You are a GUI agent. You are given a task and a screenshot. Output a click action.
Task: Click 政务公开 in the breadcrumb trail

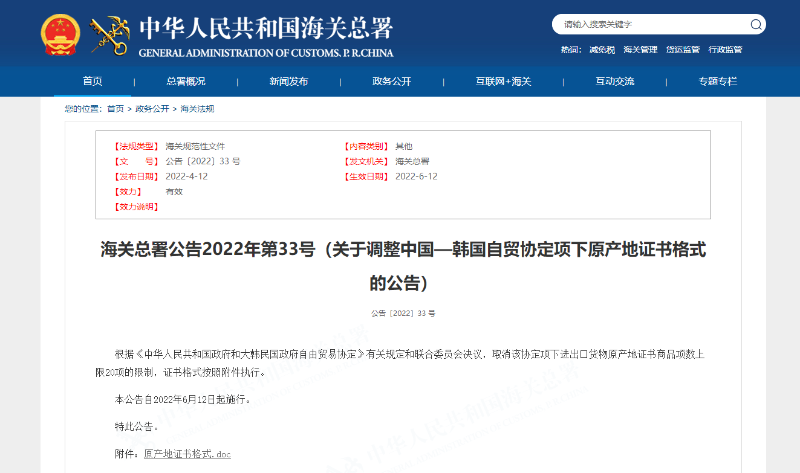[x=152, y=108]
